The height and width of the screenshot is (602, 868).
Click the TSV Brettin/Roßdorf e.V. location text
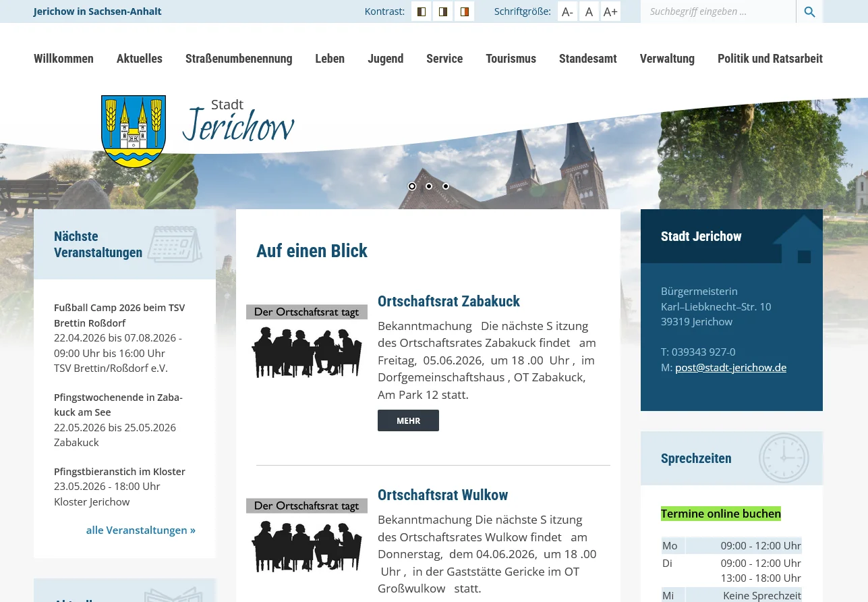(111, 368)
